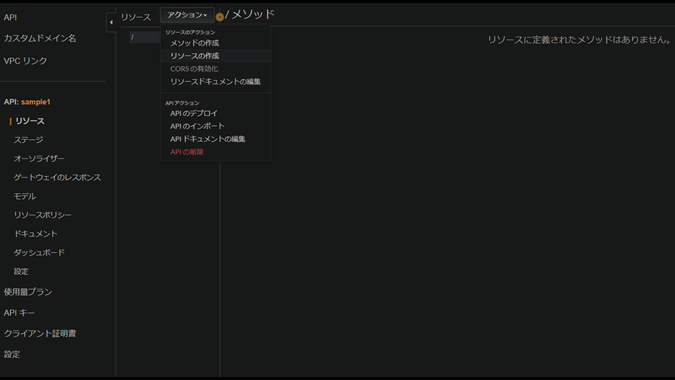Open the bottom-level 設定 in sidebar
Image resolution: width=675 pixels, height=380 pixels.
(12, 354)
